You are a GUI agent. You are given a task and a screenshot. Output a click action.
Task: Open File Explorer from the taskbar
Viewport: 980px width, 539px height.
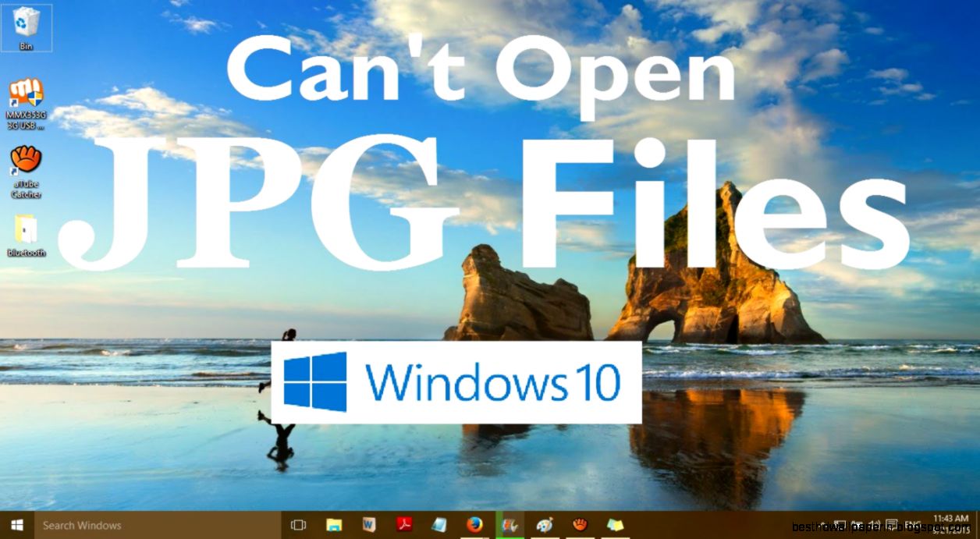click(334, 525)
